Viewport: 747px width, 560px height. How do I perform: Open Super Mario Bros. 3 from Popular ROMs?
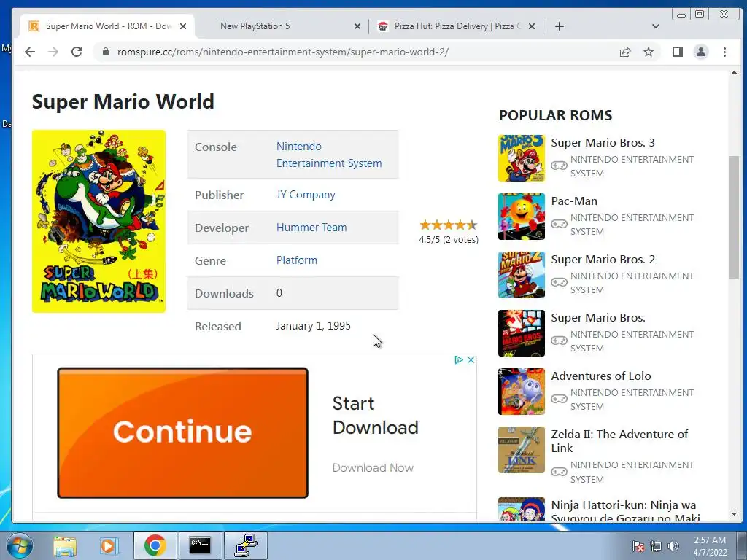tap(603, 142)
